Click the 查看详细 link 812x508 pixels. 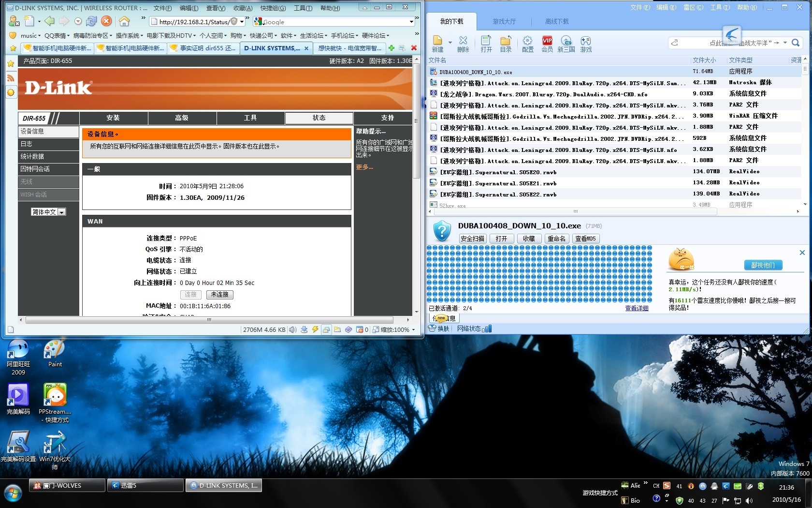(x=637, y=308)
